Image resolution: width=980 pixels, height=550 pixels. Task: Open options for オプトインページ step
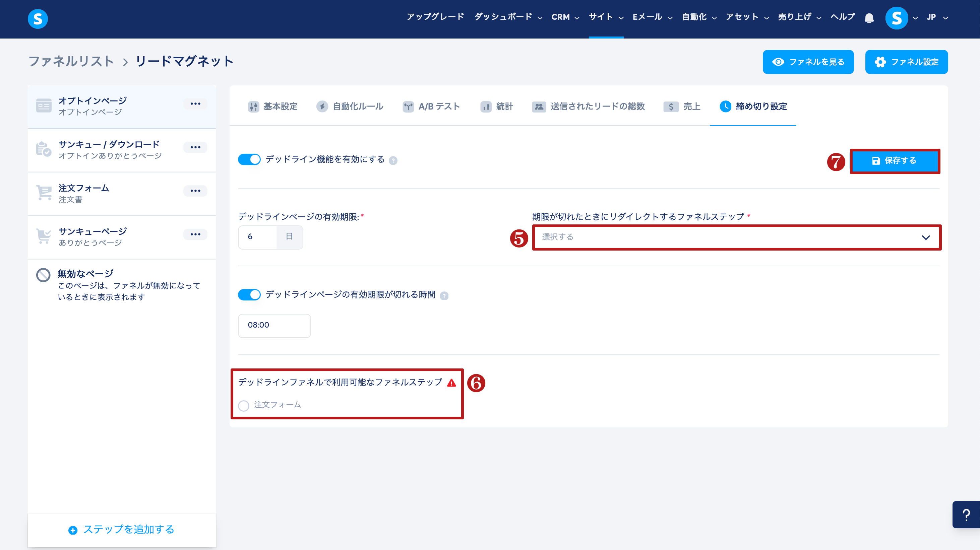(x=195, y=104)
